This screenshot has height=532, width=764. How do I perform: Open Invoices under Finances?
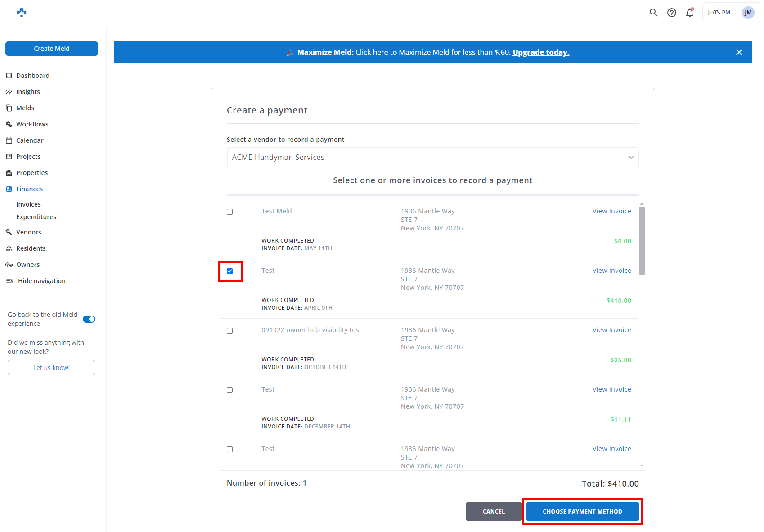[28, 204]
